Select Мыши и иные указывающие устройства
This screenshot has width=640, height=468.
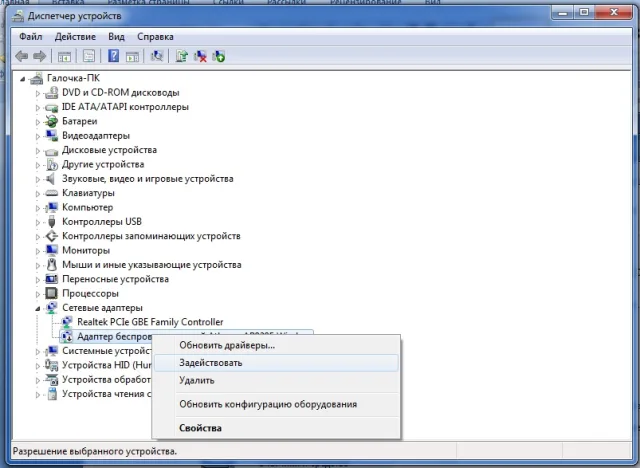click(x=151, y=265)
